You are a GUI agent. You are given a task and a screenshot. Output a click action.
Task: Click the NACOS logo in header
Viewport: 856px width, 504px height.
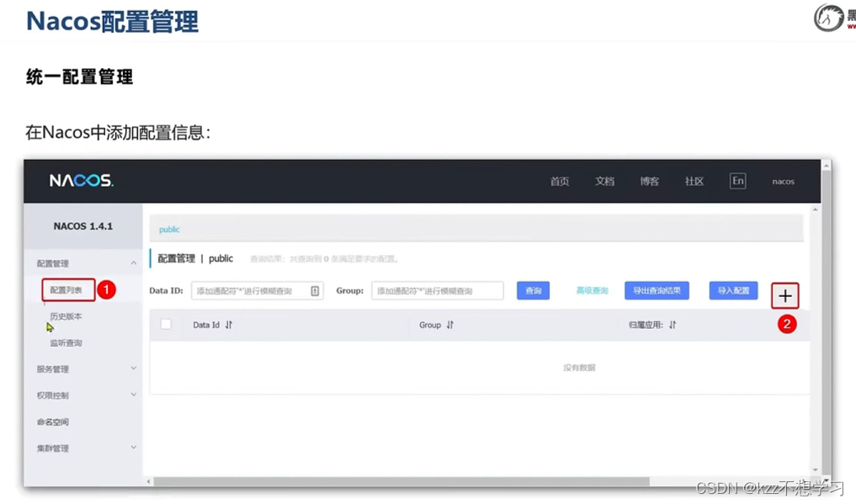pos(82,181)
